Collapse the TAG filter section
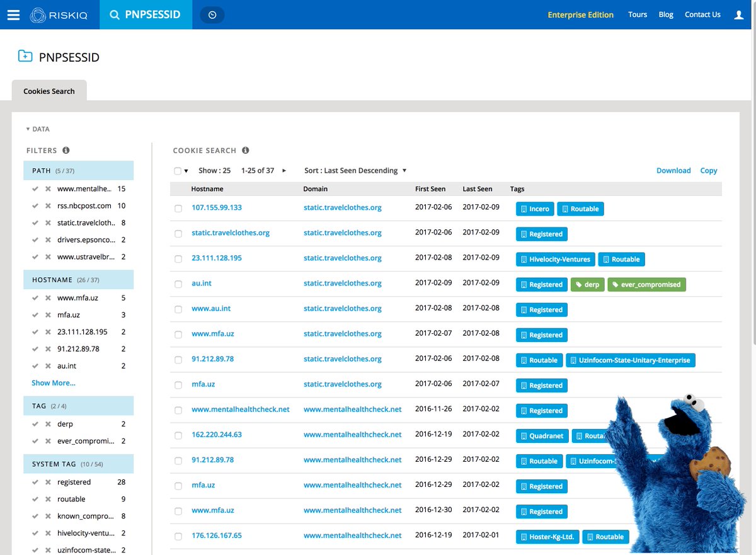The width and height of the screenshot is (756, 555). click(x=79, y=406)
